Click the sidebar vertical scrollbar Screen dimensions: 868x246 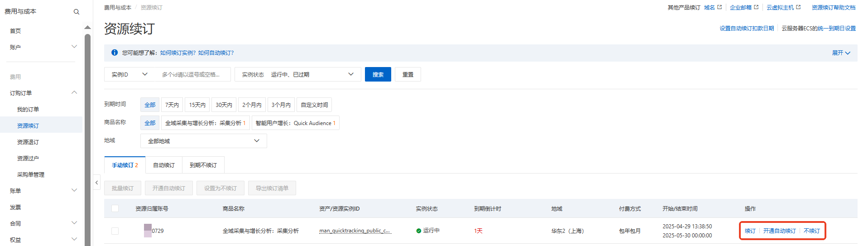click(87, 140)
